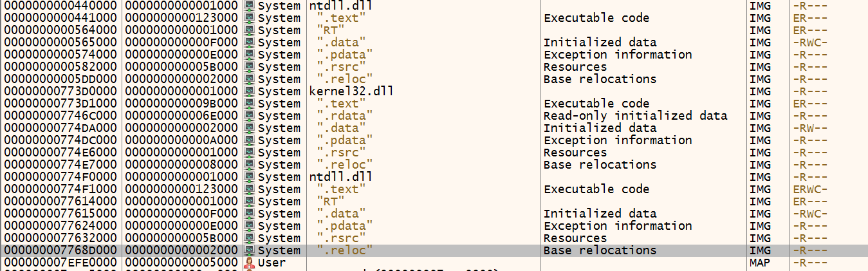Click the System icon in row 0000000077614000
The image size is (868, 271).
pyautogui.click(x=250, y=201)
